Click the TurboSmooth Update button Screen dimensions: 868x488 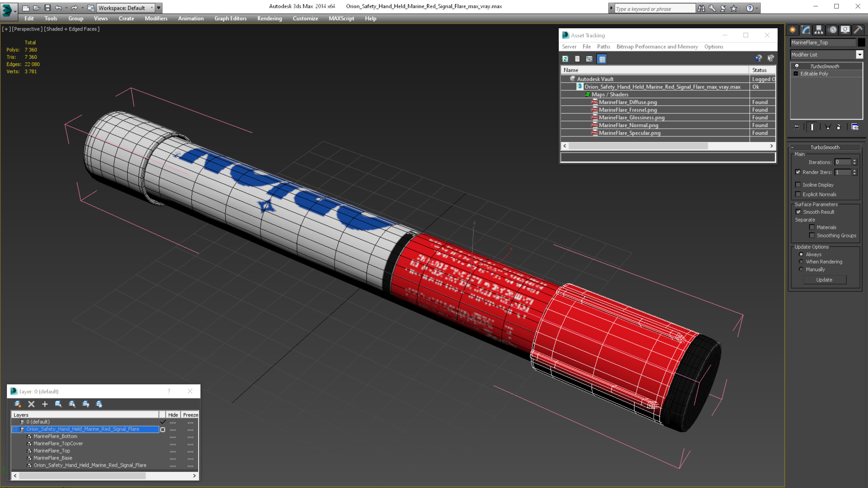click(x=824, y=280)
